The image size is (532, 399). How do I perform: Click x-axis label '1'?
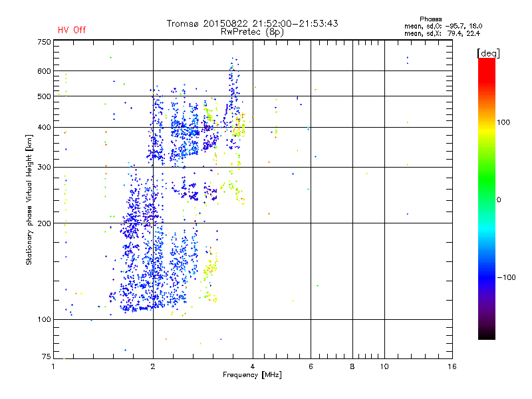(x=53, y=367)
